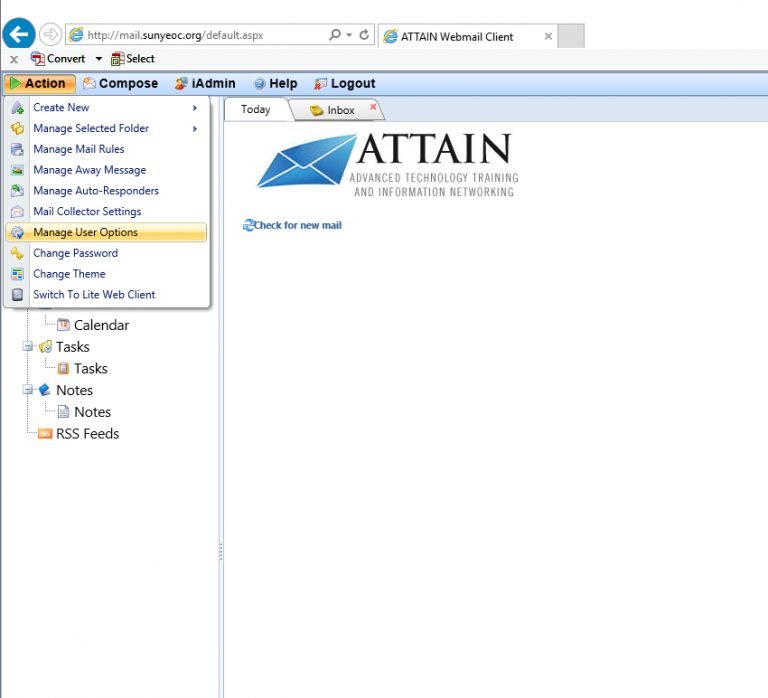The height and width of the screenshot is (698, 768).
Task: Select Manage User Options menu entry
Action: point(106,232)
